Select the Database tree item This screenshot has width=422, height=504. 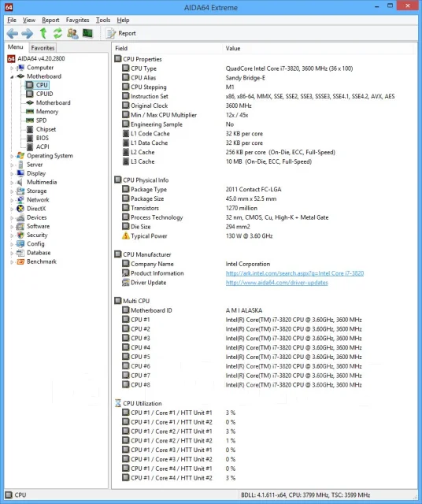pos(39,253)
